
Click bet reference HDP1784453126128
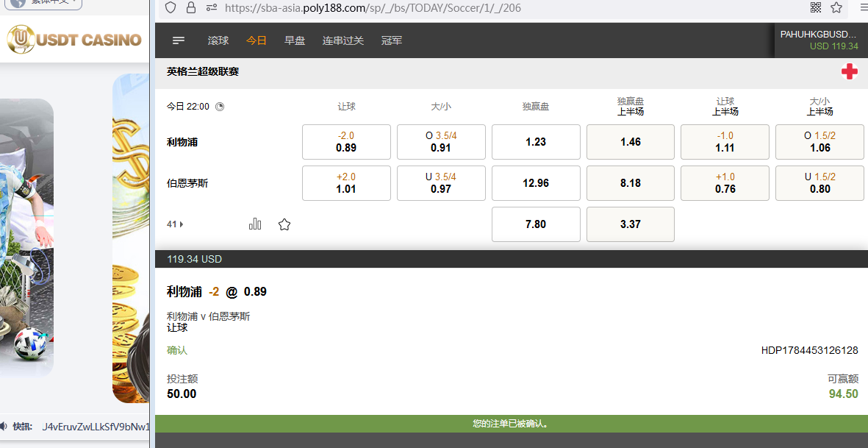pos(810,351)
